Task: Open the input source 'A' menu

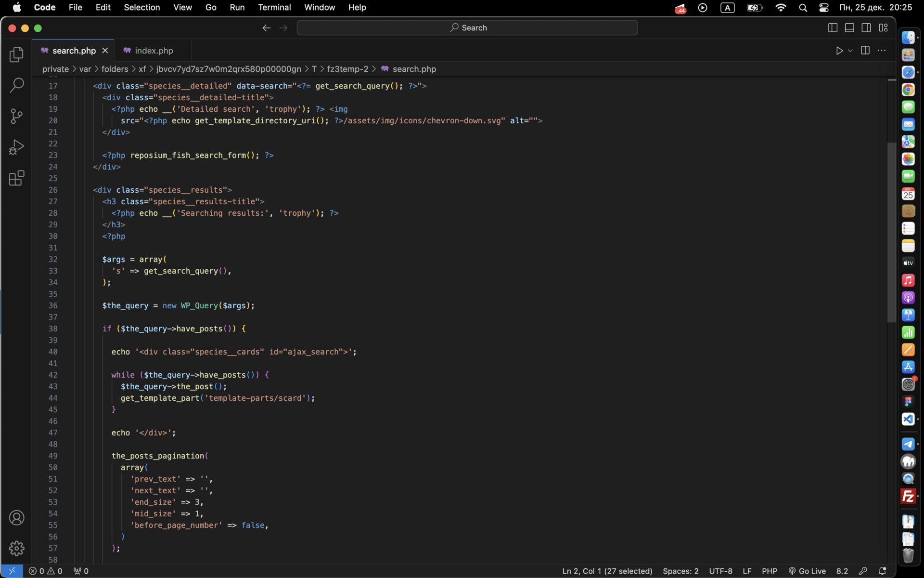Action: (727, 7)
